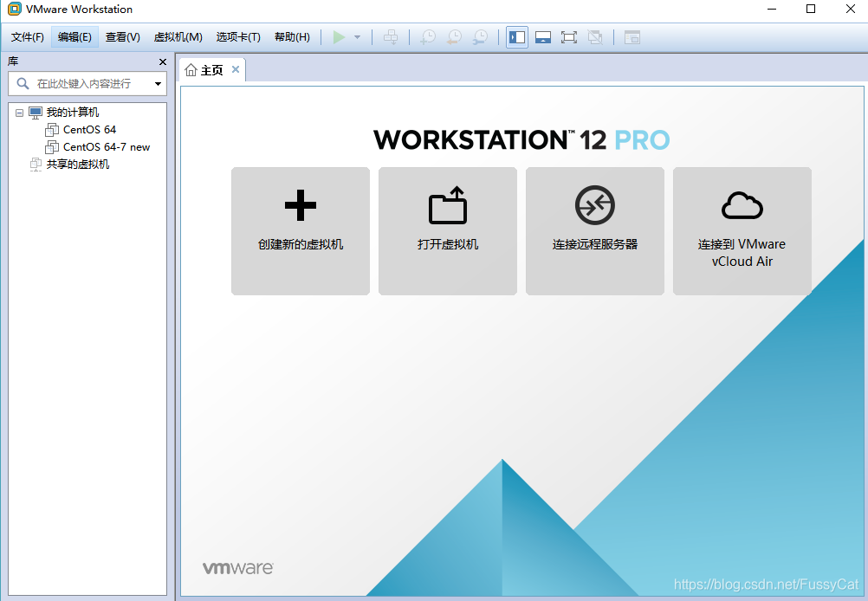This screenshot has width=868, height=601.
Task: Click the revert to snapshot toolbar icon
Action: [x=455, y=37]
